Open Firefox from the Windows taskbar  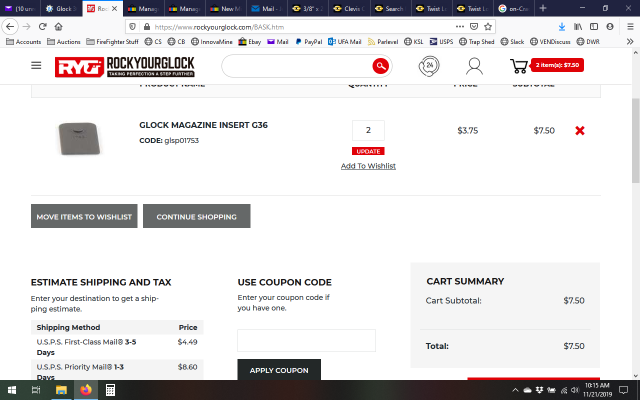coord(87,389)
